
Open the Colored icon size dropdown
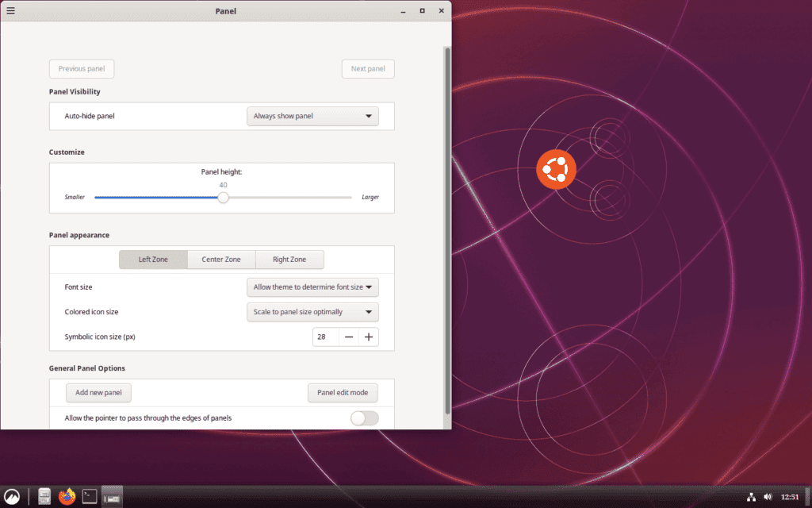312,311
